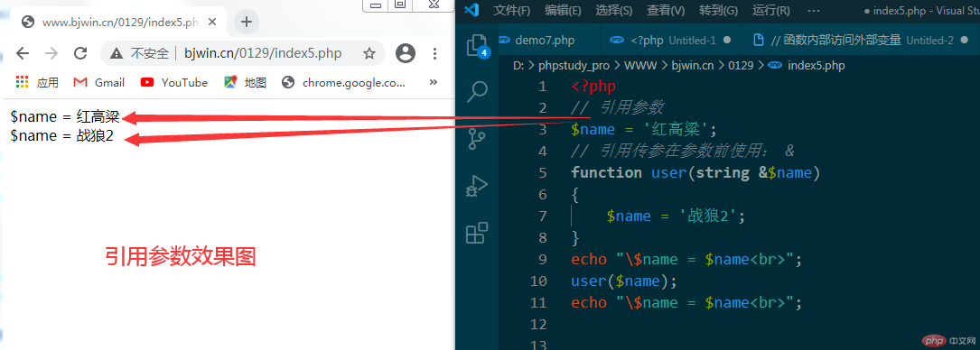The width and height of the screenshot is (980, 350).
Task: Select the www.bjwin.cn/0129/index5.php browser tab
Action: pos(118,23)
